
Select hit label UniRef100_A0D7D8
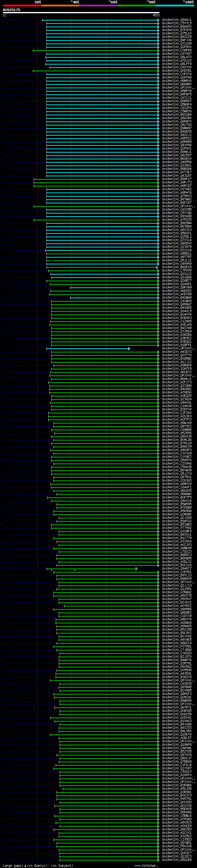click(177, 294)
